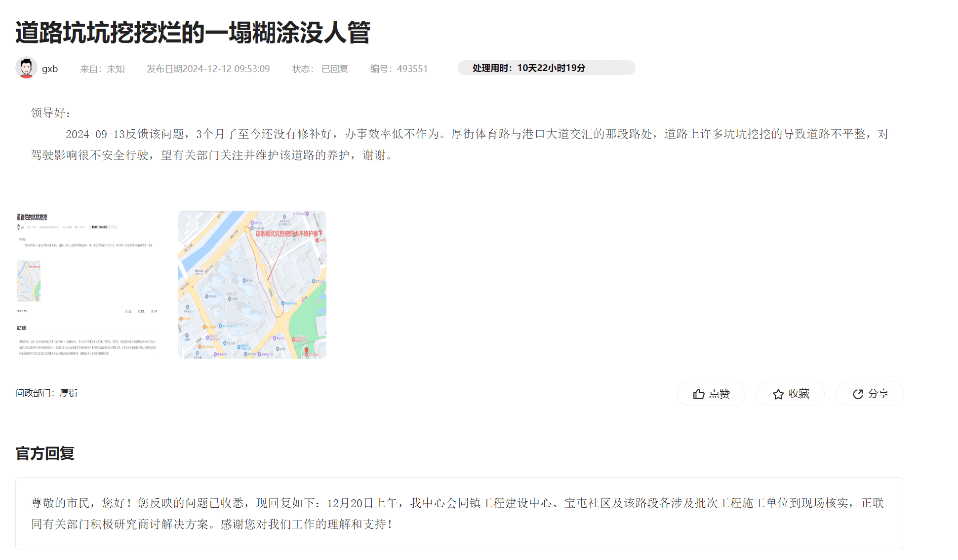This screenshot has width=958, height=560.
Task: Click the star icon to 收藏
Action: click(778, 394)
